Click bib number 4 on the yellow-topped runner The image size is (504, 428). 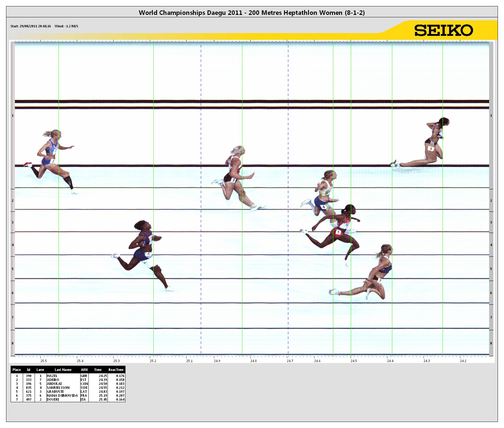tap(324, 207)
